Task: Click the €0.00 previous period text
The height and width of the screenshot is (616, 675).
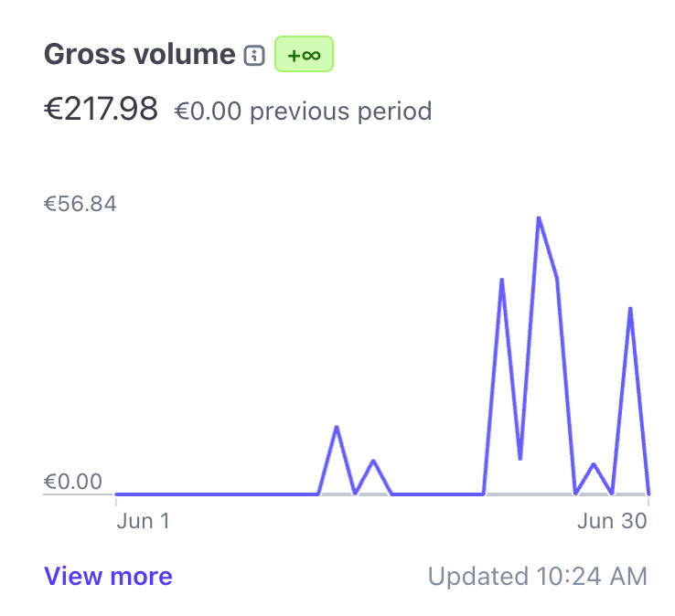Action: (x=303, y=112)
